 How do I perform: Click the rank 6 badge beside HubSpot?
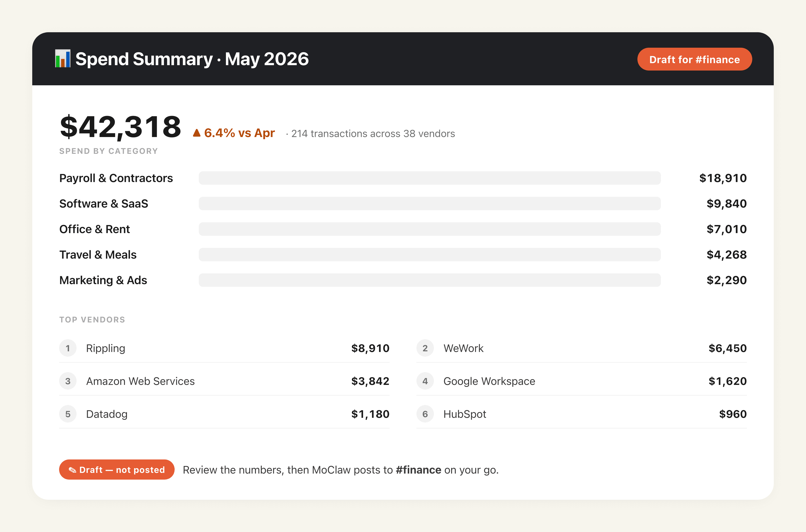(425, 414)
